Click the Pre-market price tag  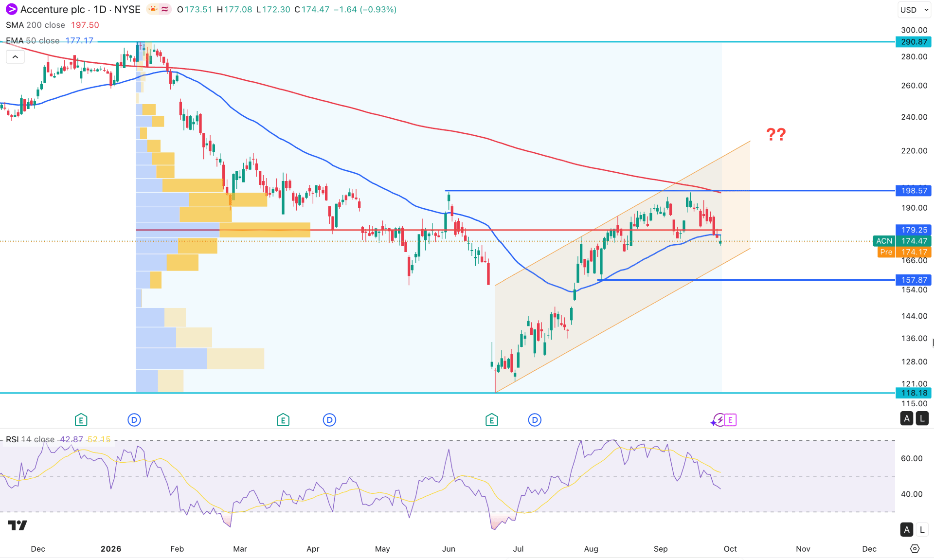(904, 252)
